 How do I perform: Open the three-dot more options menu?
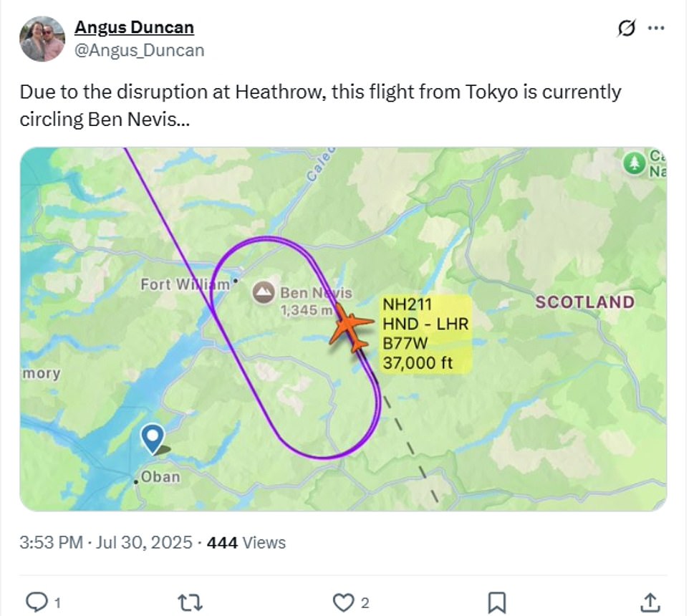656,27
